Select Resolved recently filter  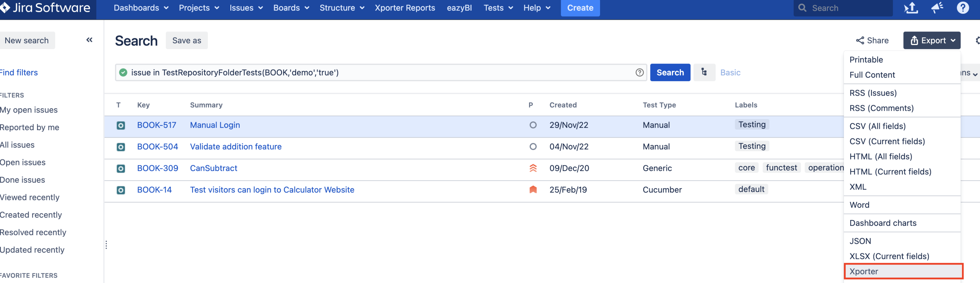pos(33,232)
